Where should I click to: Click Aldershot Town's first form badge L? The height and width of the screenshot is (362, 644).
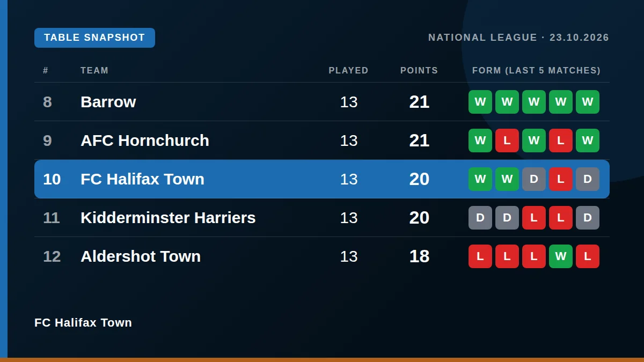pos(480,256)
